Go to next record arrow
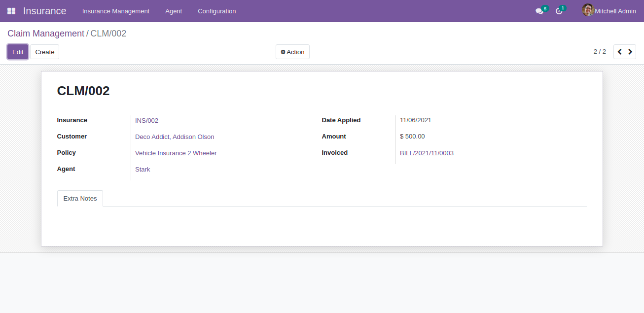644x313 pixels. pyautogui.click(x=630, y=52)
